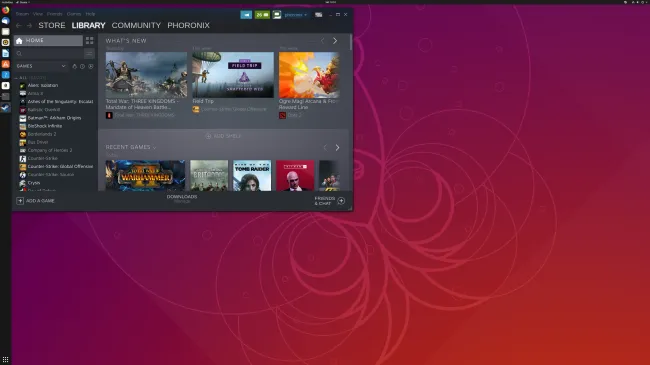Image resolution: width=650 pixels, height=365 pixels.
Task: Switch to the Store tab
Action: 52,25
